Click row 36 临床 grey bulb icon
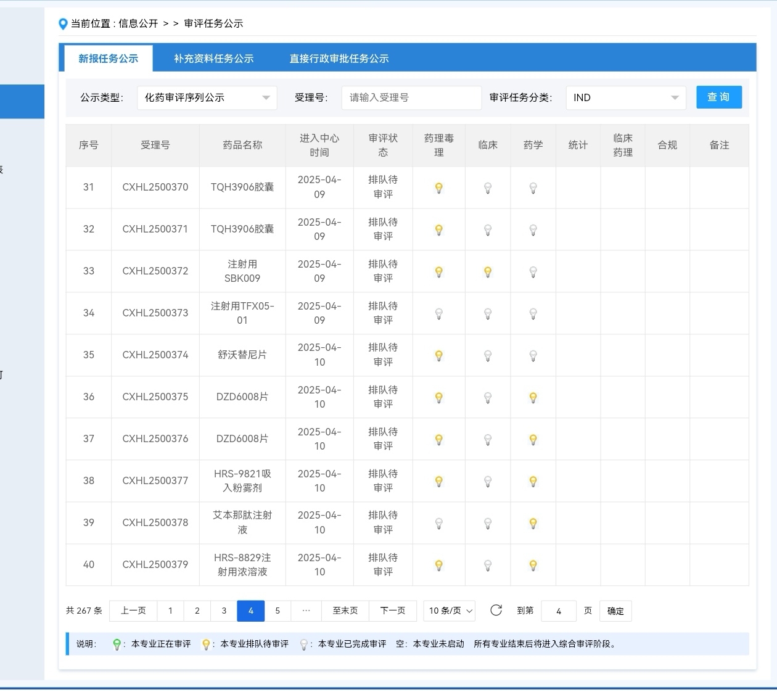 click(x=488, y=398)
